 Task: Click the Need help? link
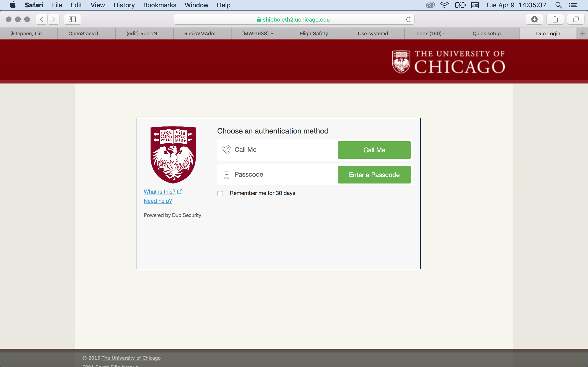(x=158, y=201)
